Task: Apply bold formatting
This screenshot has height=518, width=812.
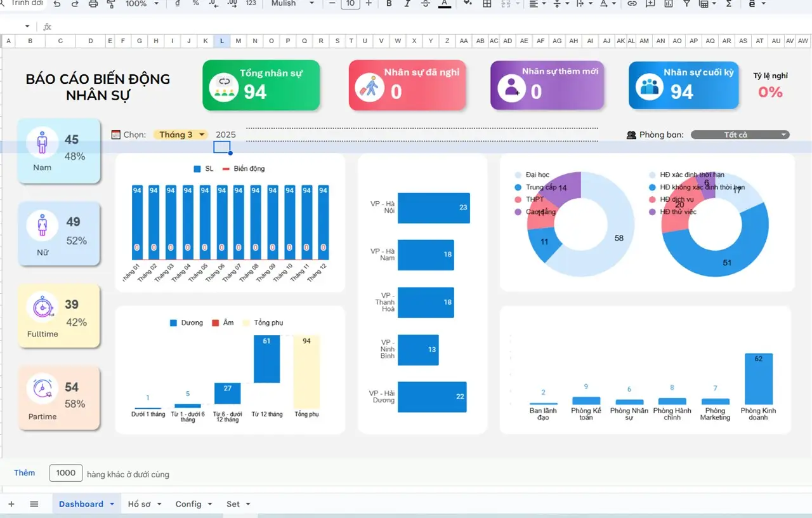Action: (x=389, y=4)
